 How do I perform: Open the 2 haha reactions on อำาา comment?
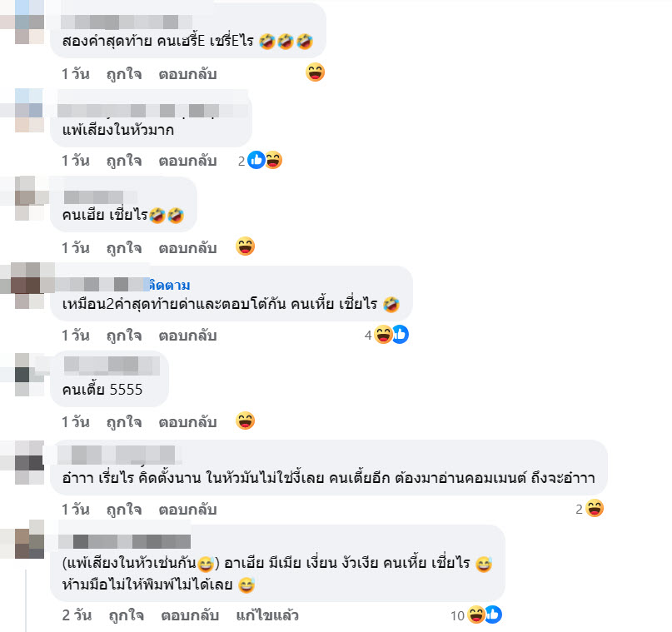point(590,509)
